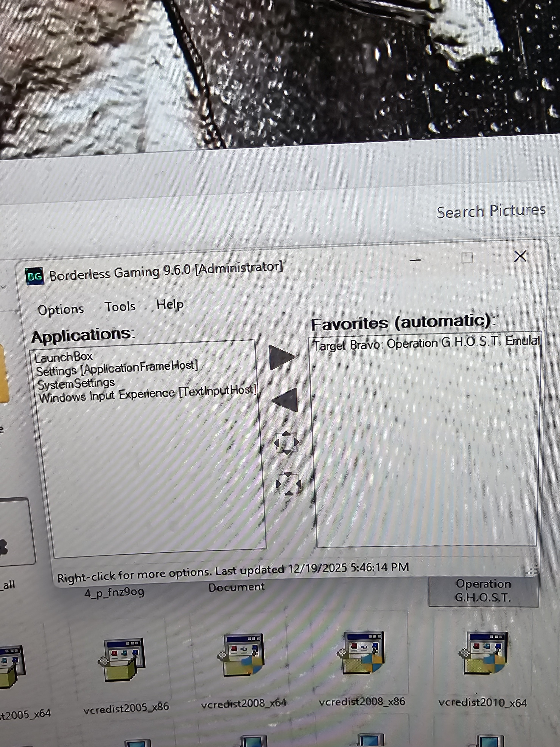The image size is (560, 747).
Task: Click the Borderless Gaming BG title icon
Action: coord(34,277)
